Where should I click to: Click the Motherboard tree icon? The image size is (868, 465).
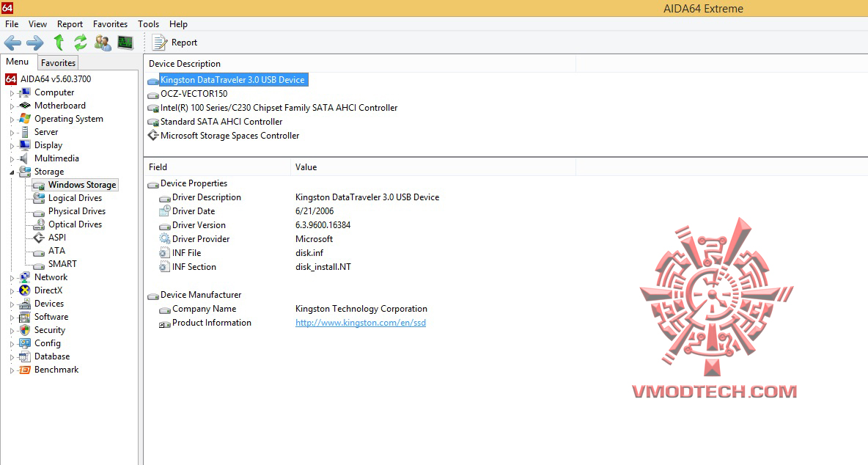pyautogui.click(x=25, y=106)
